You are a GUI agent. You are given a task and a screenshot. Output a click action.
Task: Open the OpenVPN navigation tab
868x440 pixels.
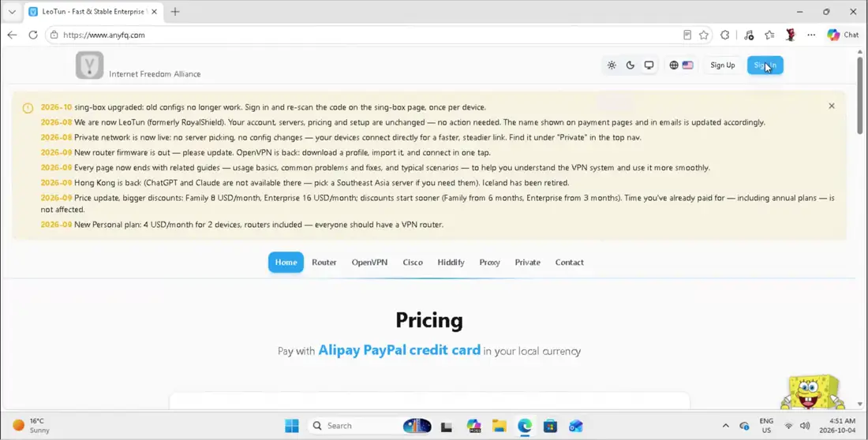coord(369,263)
